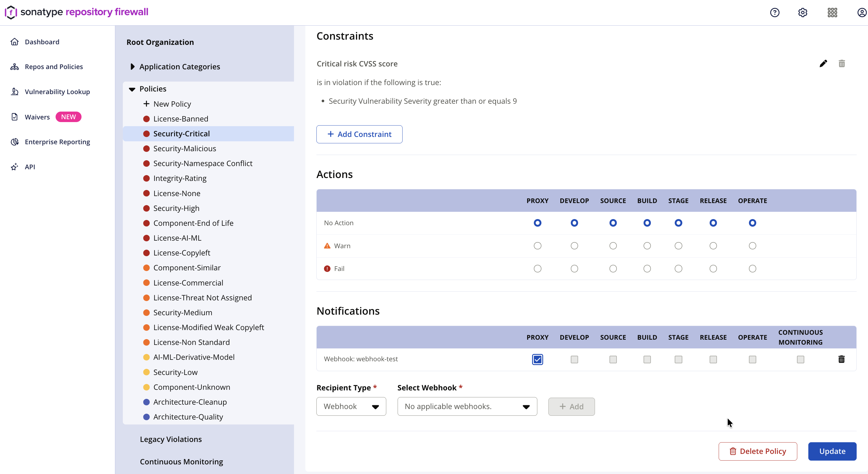Open Vulnerability Lookup

tap(57, 92)
